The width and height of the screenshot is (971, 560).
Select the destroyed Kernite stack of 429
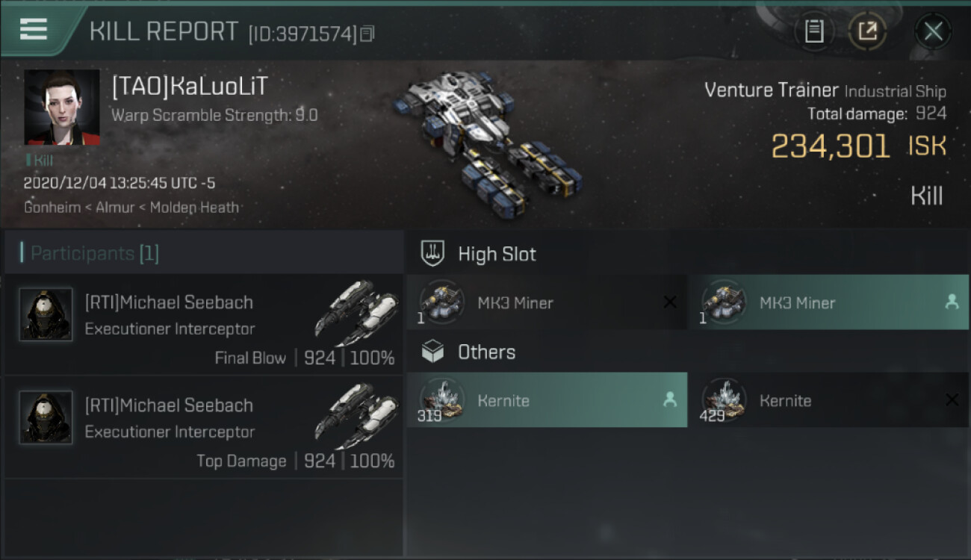[x=828, y=400]
